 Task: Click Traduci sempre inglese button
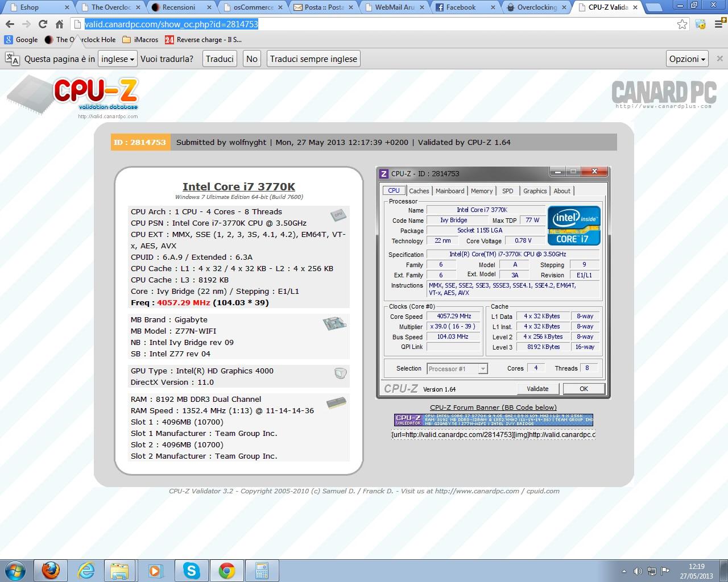(x=313, y=59)
